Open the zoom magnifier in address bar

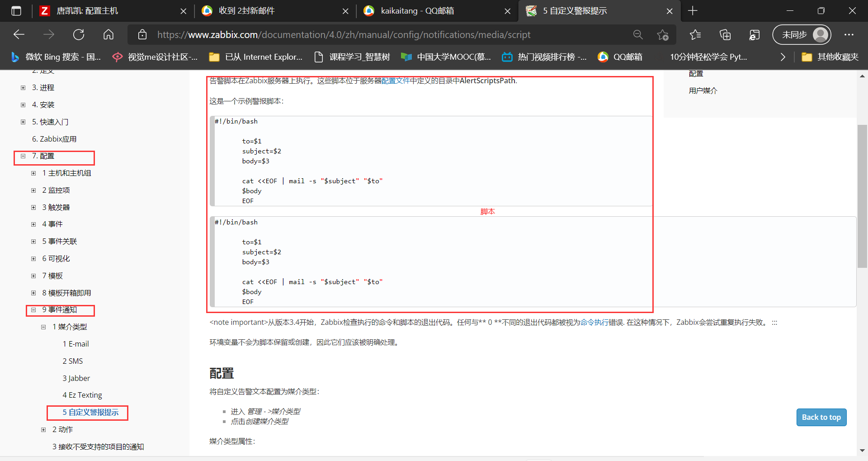(638, 34)
